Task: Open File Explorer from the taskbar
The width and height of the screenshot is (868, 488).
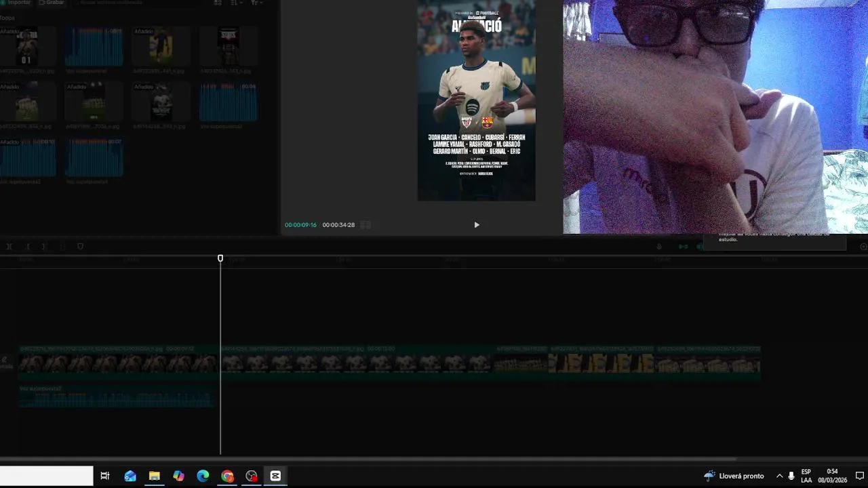Action: [x=154, y=476]
